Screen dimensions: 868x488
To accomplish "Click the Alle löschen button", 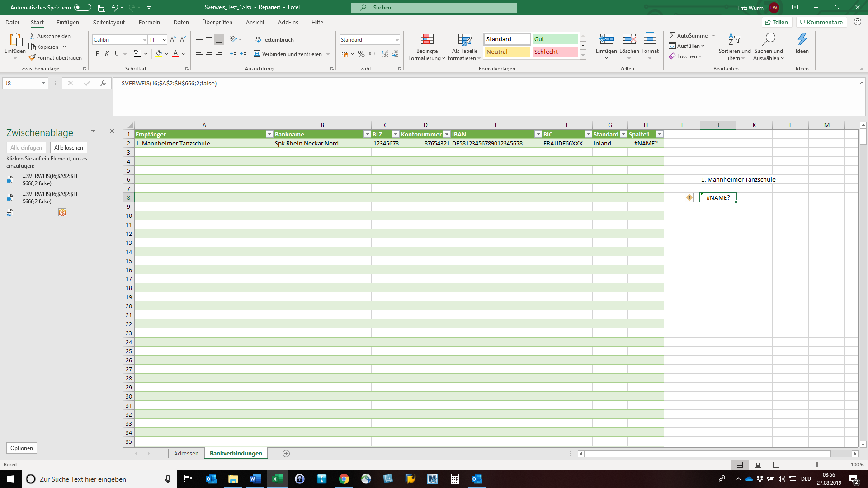I will [68, 148].
